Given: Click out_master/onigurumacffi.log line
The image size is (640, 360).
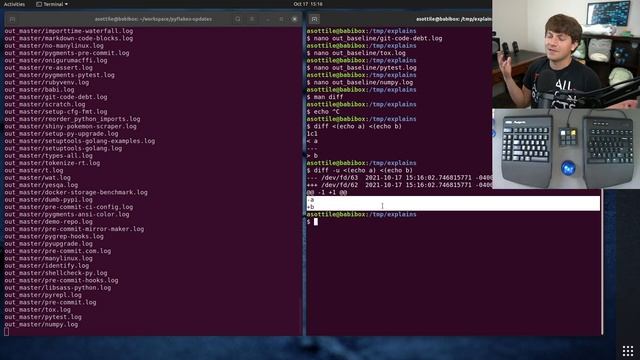Looking at the screenshot, I should (x=56, y=60).
